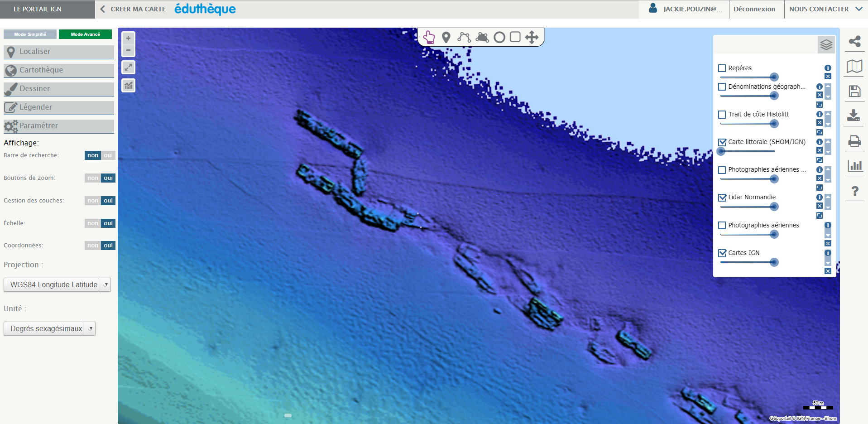Open the projection dropdown
The image size is (868, 424).
[105, 284]
